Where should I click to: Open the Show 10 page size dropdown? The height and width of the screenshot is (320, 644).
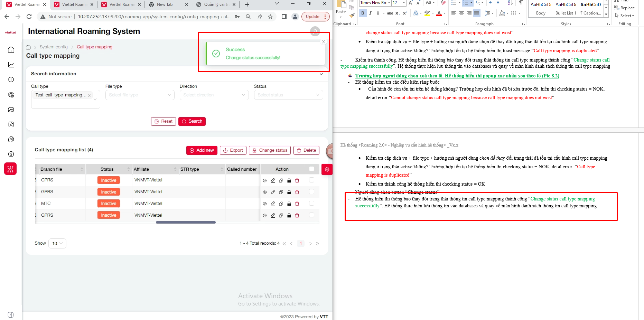click(x=57, y=243)
